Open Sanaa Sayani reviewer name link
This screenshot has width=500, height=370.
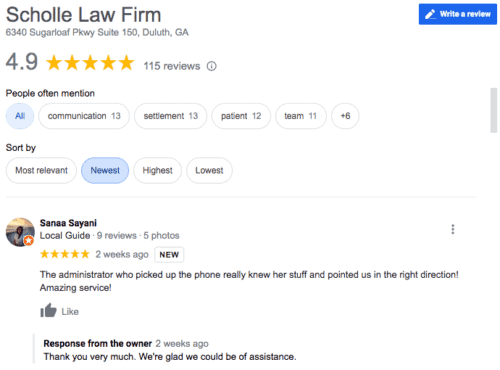pos(68,223)
